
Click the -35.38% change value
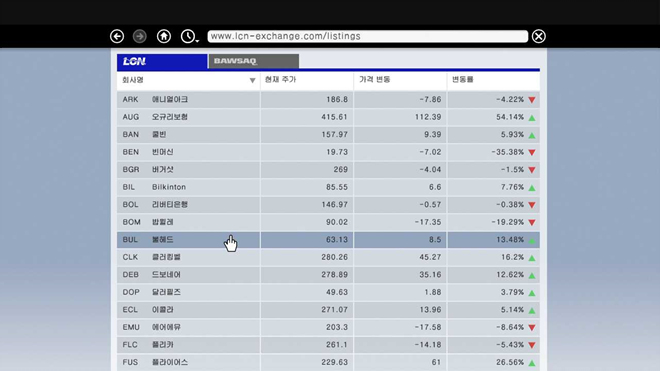click(x=508, y=152)
